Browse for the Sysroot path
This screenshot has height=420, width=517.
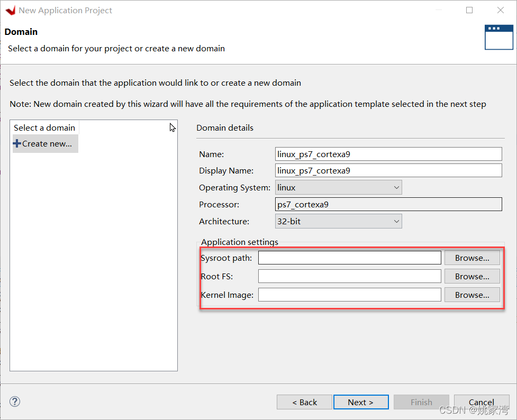[471, 258]
